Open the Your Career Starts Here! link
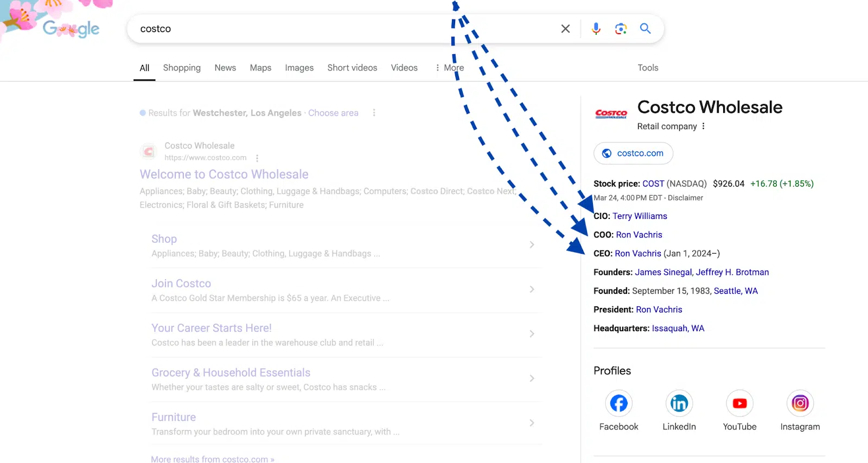This screenshot has width=868, height=463. [x=212, y=328]
